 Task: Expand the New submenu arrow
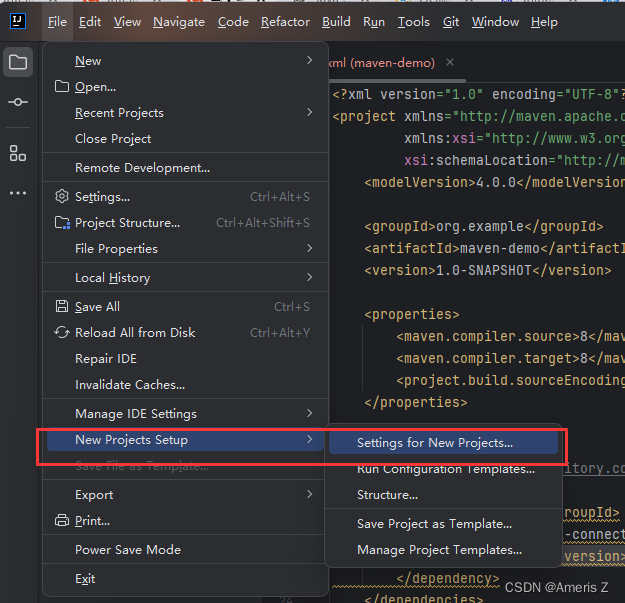click(310, 60)
